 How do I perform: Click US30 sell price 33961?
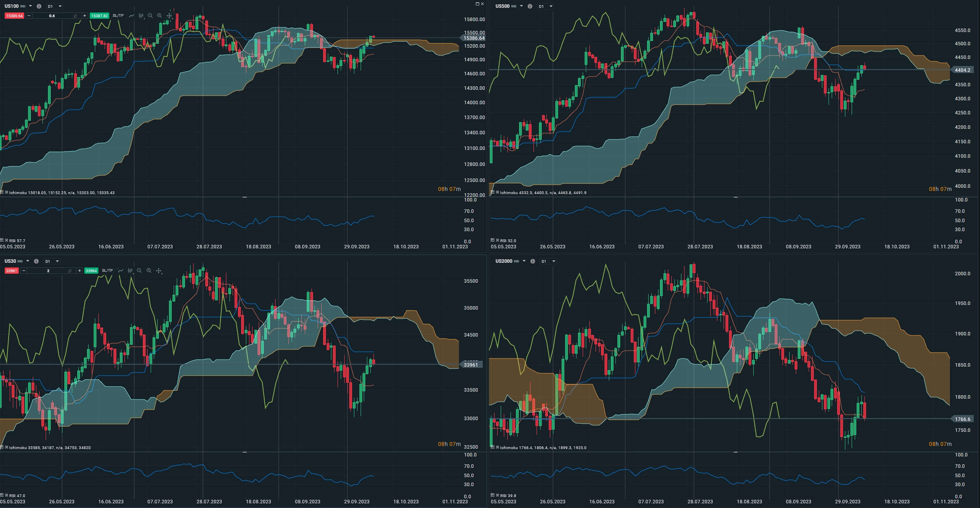pos(11,271)
